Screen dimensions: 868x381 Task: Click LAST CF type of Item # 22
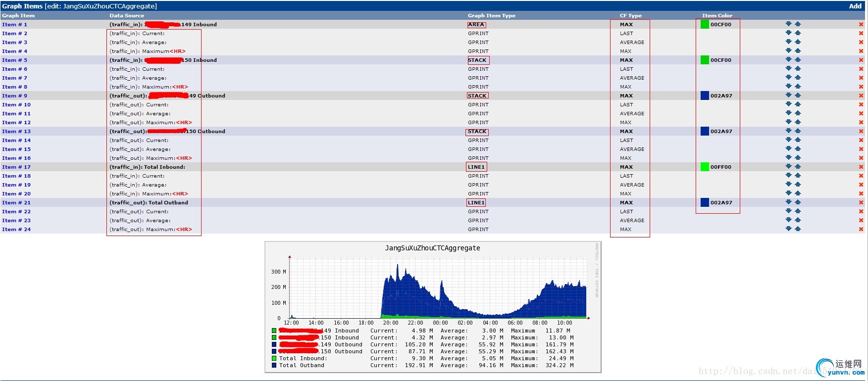626,211
